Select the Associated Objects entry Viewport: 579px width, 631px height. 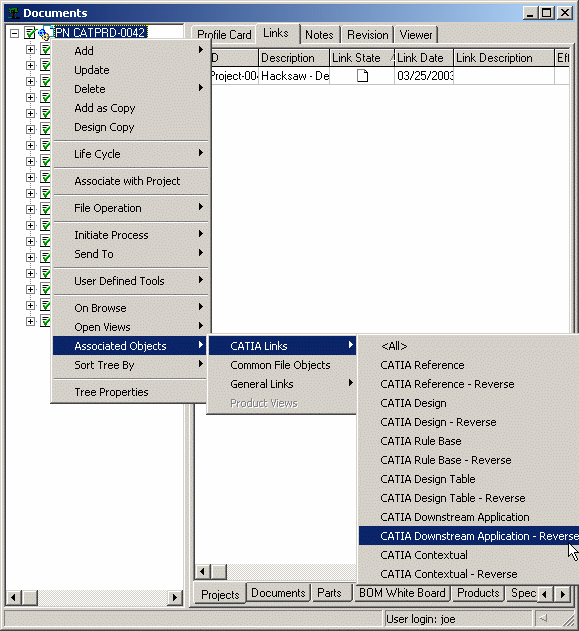[x=130, y=346]
